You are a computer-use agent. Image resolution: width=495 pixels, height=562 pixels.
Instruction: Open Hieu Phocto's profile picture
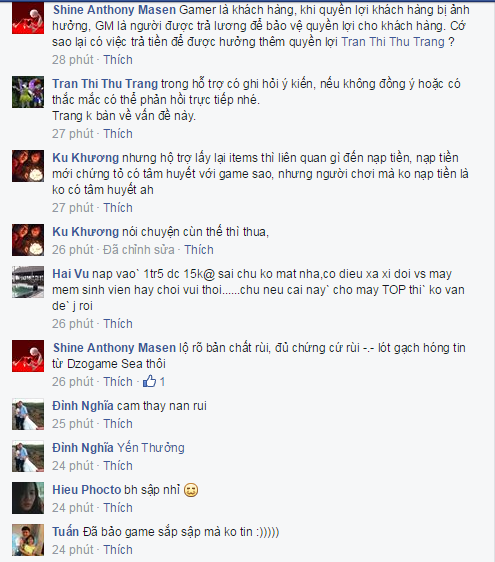coord(28,498)
